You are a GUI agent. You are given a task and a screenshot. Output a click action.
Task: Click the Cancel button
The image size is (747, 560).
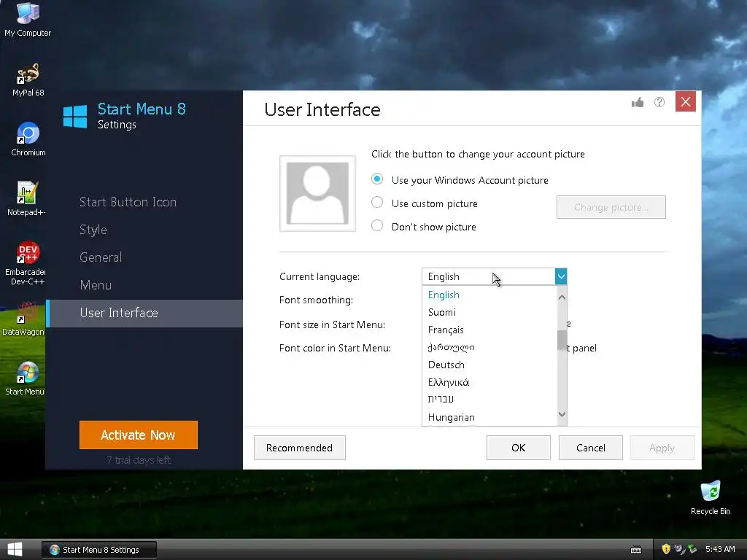click(591, 448)
